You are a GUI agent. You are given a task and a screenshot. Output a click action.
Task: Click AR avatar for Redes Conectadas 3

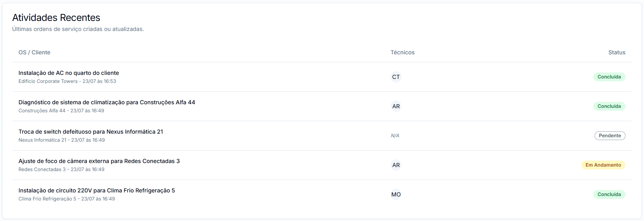(396, 165)
